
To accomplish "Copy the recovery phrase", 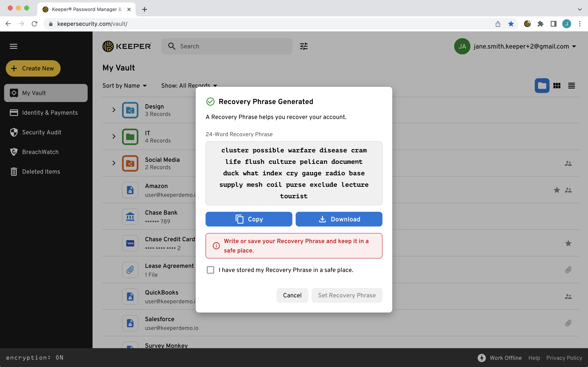I will [249, 219].
